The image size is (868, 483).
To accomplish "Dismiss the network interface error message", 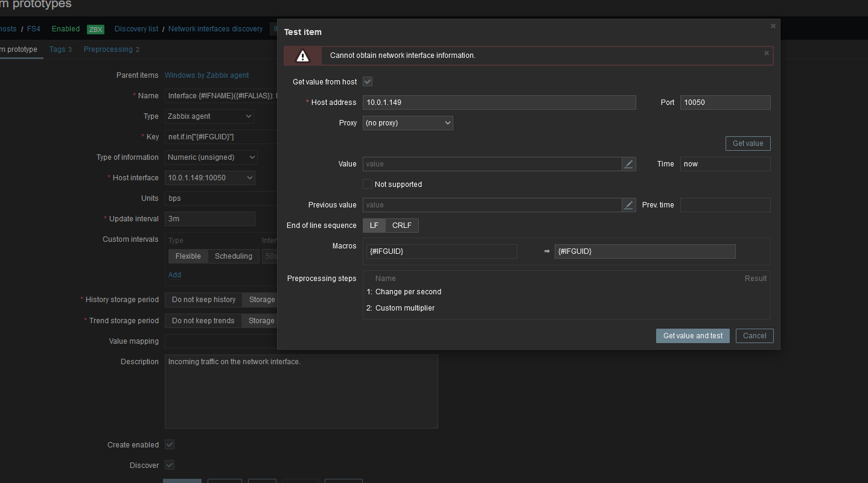I will click(767, 53).
